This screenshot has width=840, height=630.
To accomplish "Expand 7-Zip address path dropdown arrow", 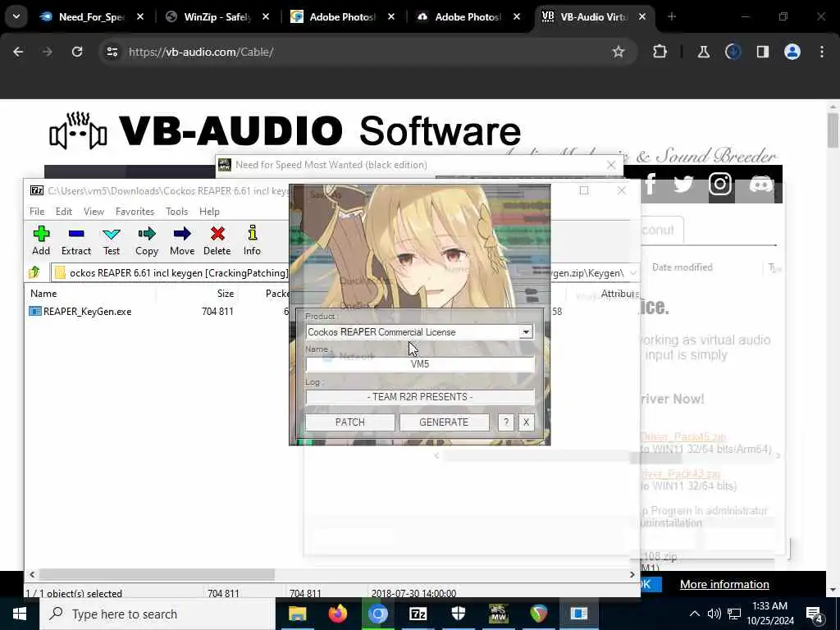I will (632, 273).
